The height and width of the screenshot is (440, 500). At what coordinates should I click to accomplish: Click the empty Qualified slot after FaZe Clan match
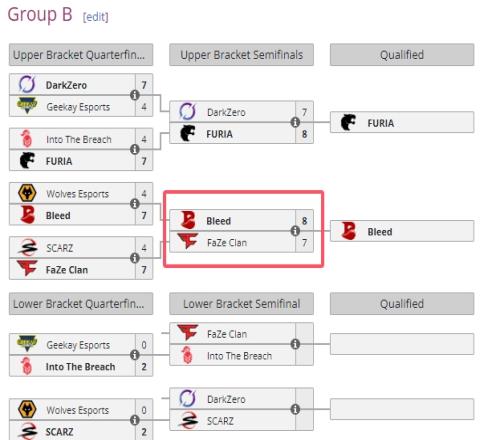[x=402, y=344]
